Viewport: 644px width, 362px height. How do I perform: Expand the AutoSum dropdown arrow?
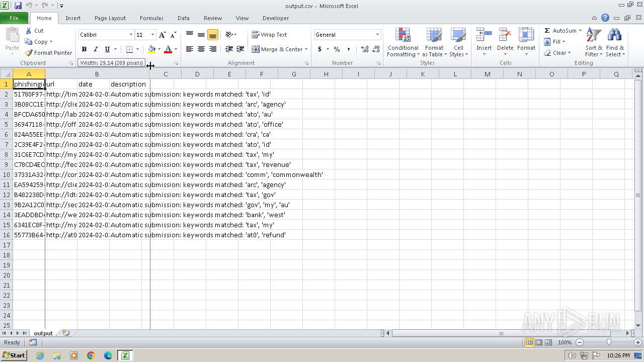(x=580, y=31)
